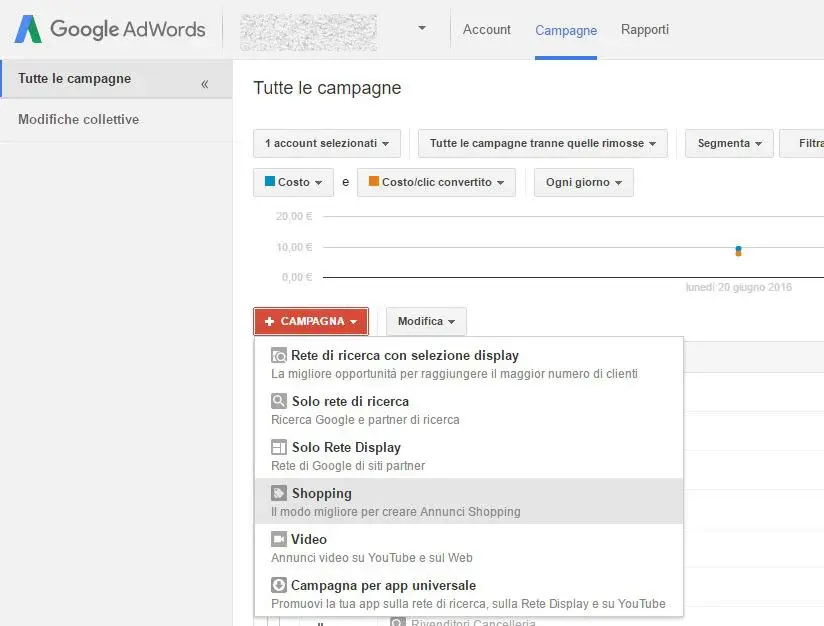Select Tutte le campagne in the sidebar
The height and width of the screenshot is (626, 824).
click(x=116, y=79)
